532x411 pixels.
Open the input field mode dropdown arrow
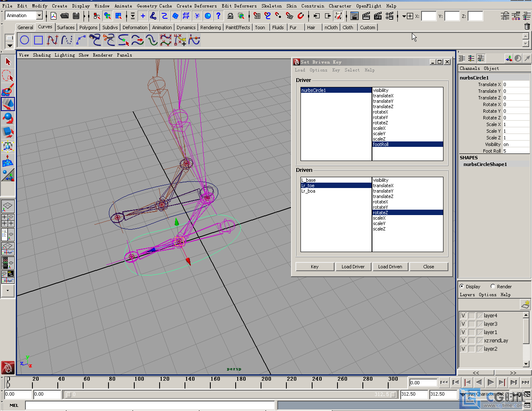[404, 16]
